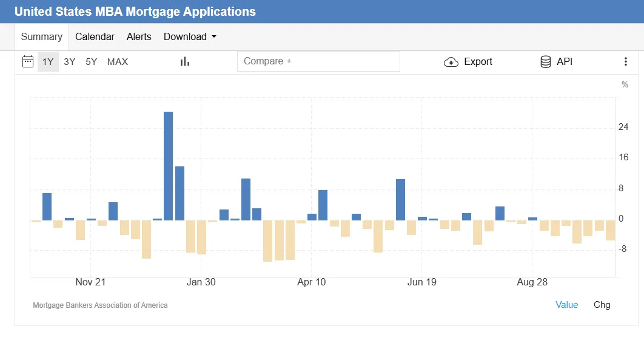Screen dimensions: 644x337
Task: Click the Jan 30 x-axis label
Action: click(x=201, y=282)
